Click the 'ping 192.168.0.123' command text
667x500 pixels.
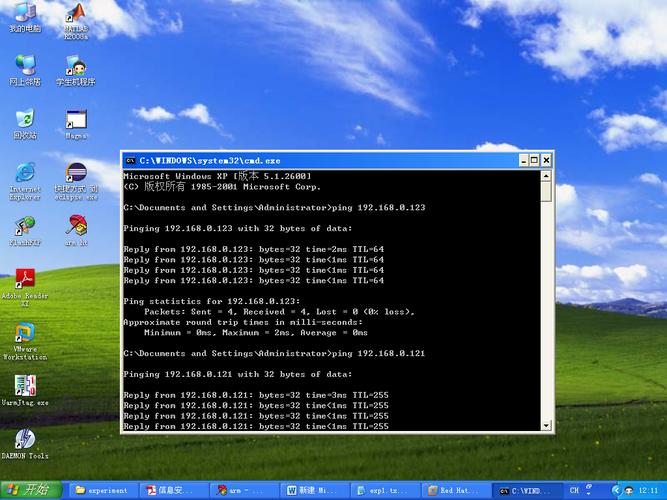coord(379,207)
